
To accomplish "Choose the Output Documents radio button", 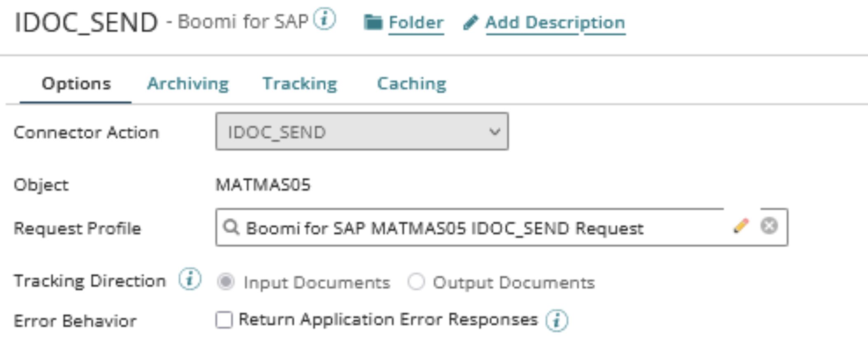I will point(416,282).
